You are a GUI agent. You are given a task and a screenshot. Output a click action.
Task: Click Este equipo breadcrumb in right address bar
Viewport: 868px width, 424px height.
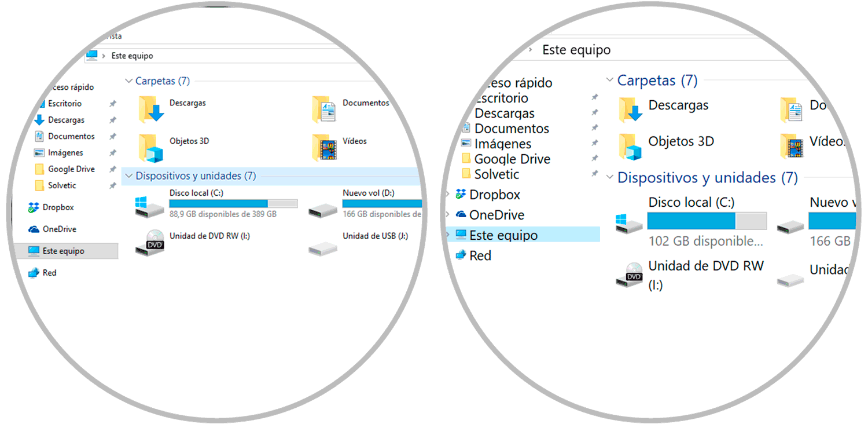coord(576,50)
